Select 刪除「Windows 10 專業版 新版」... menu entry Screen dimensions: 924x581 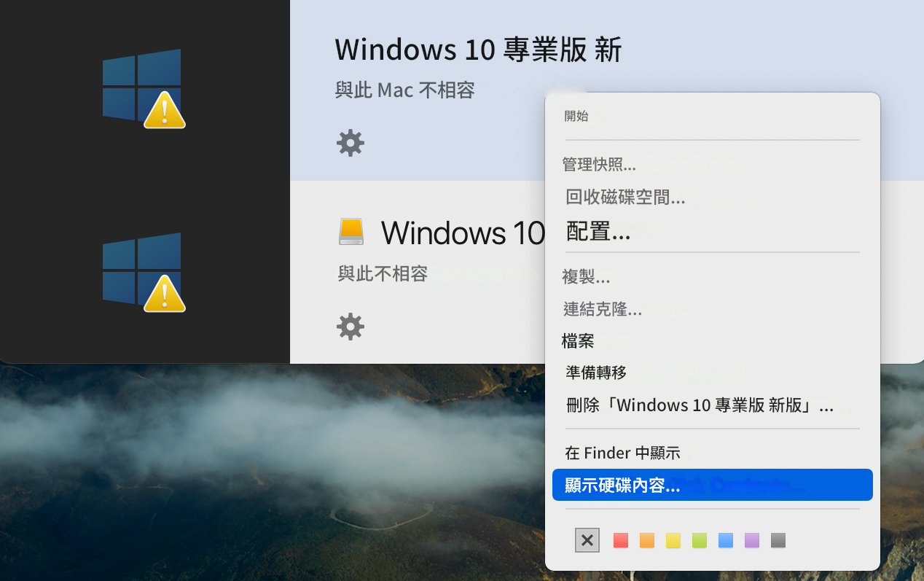click(700, 405)
